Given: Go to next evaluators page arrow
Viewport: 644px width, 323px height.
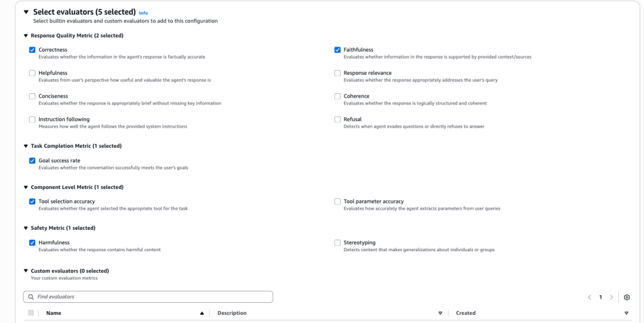Looking at the screenshot, I should tap(611, 297).
